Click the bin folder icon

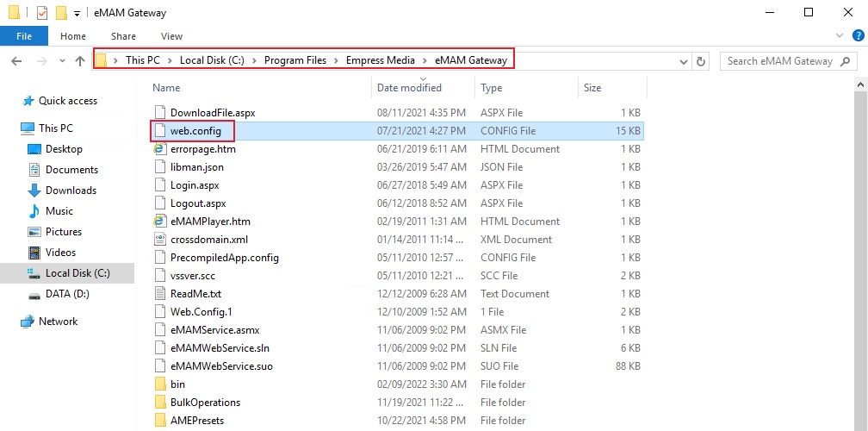pyautogui.click(x=160, y=384)
